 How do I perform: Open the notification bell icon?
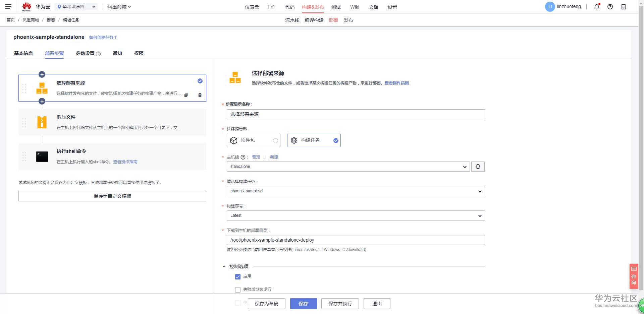(597, 7)
